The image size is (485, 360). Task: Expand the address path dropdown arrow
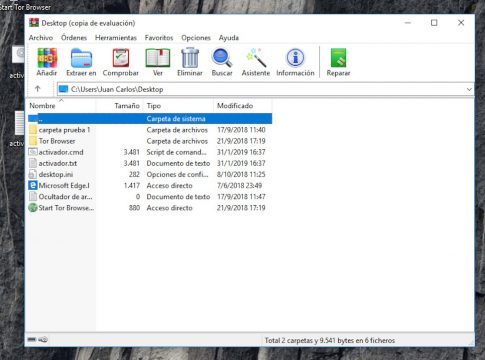pyautogui.click(x=469, y=89)
